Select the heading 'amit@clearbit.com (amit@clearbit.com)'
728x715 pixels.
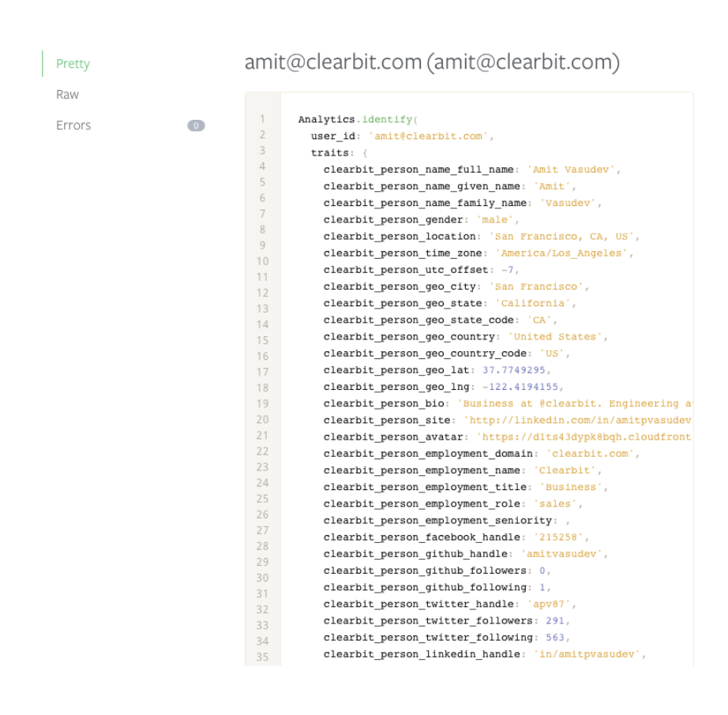click(x=431, y=62)
